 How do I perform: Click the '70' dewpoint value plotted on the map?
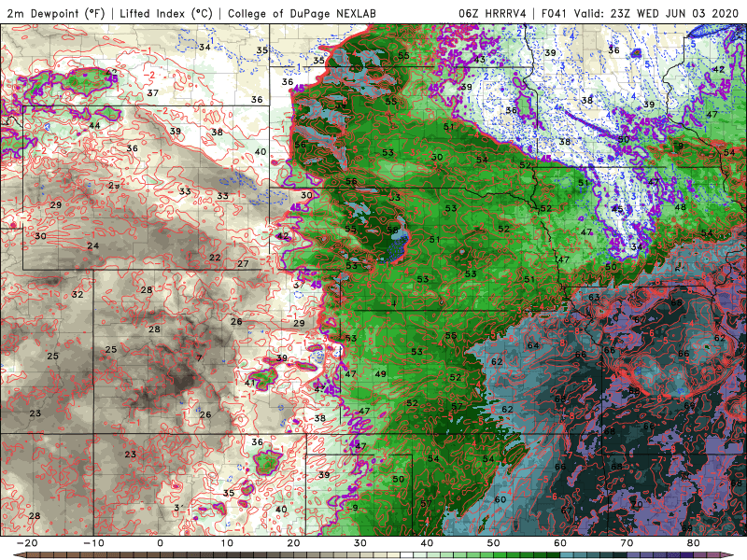637,504
